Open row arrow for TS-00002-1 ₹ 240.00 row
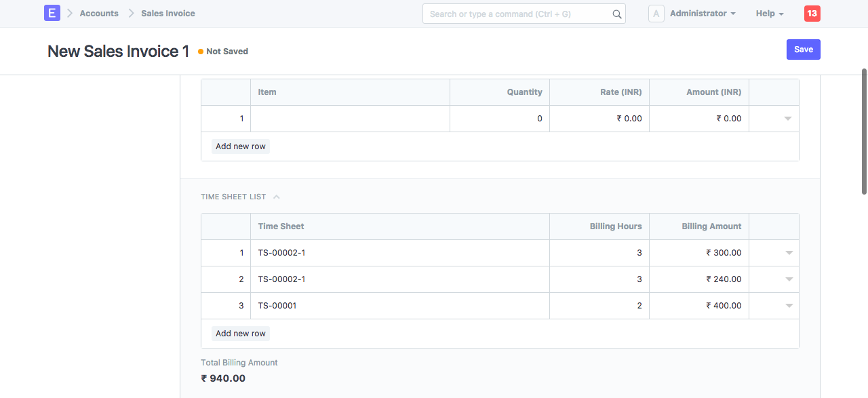Viewport: 868px width, 398px height. (x=789, y=279)
